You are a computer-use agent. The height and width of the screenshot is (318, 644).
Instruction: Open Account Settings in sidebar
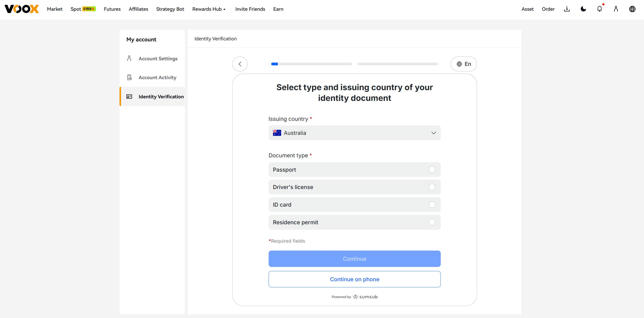[x=152, y=58]
